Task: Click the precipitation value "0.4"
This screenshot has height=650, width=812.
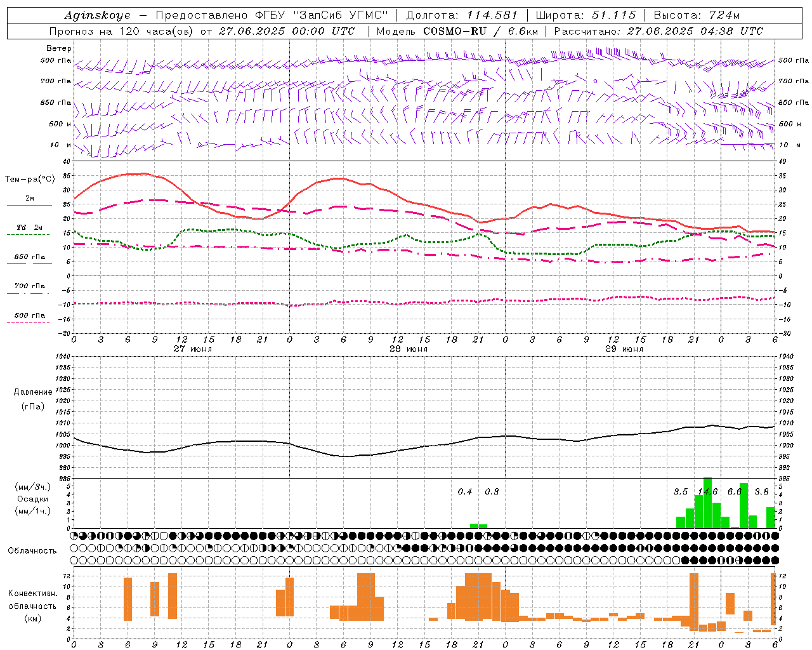Action: (x=465, y=492)
